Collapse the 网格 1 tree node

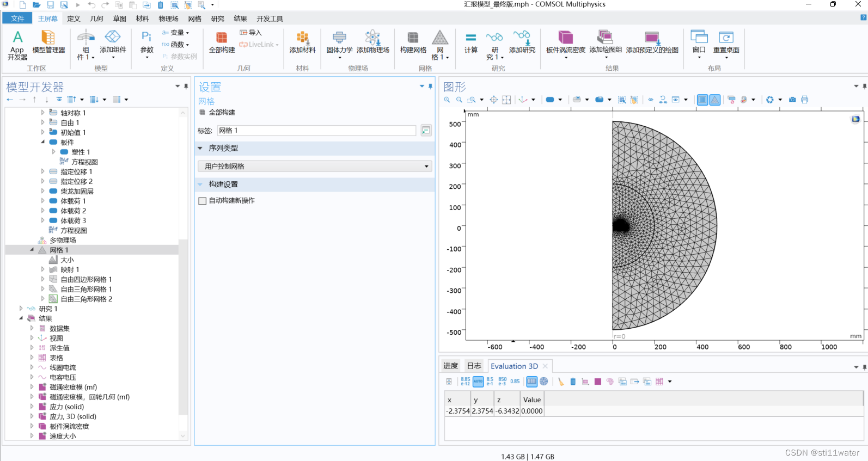[32, 250]
